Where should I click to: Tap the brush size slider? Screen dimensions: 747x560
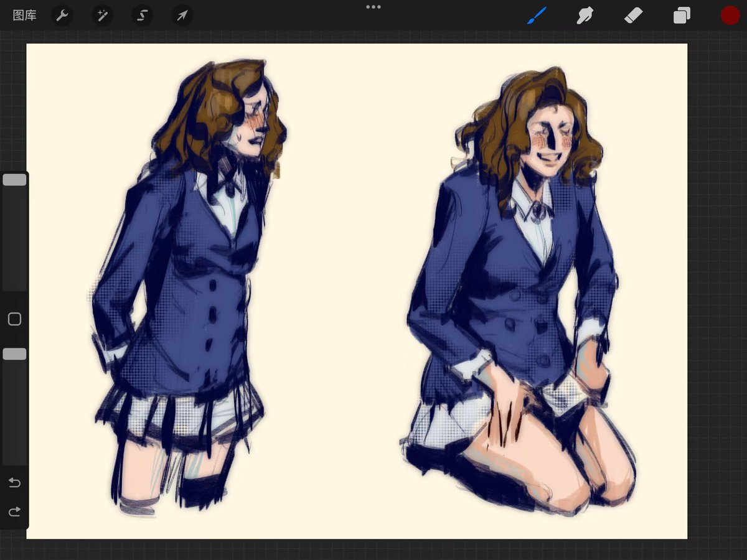coord(14,179)
